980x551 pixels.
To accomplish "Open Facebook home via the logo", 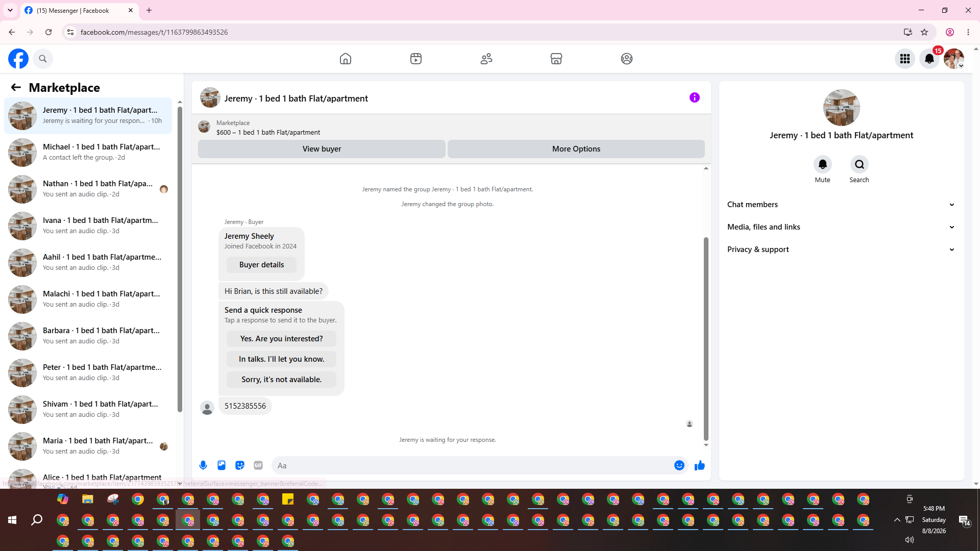I will pos(18,59).
